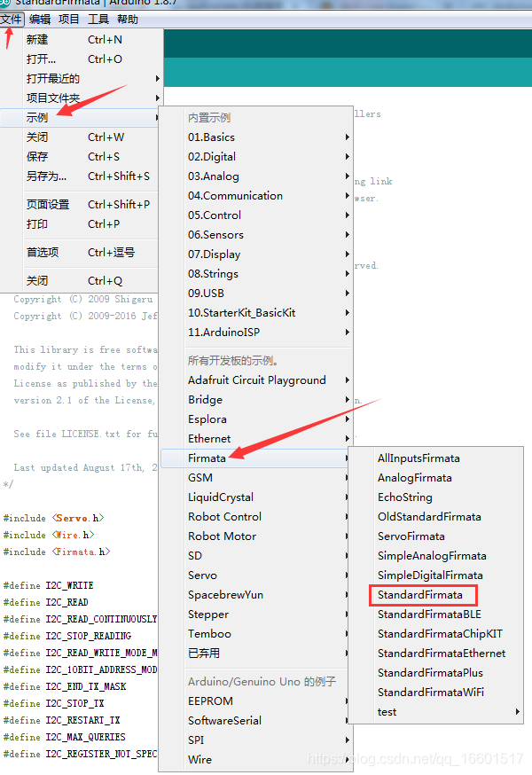Open Wire library examples
The image size is (532, 775).
(257, 760)
